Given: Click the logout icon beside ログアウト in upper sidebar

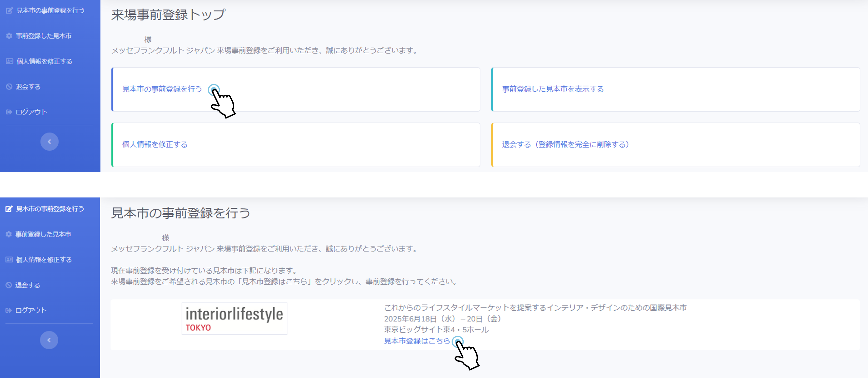Looking at the screenshot, I should point(9,112).
